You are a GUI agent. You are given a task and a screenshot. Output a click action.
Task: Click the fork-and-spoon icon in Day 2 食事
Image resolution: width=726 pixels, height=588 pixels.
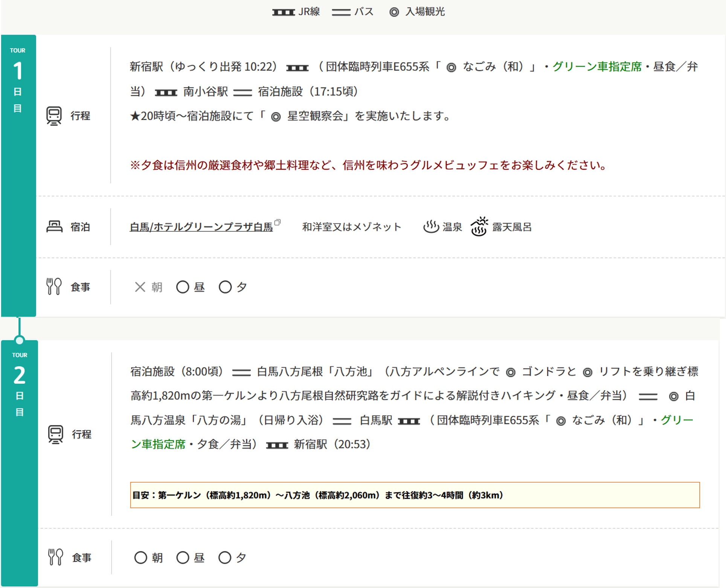tap(55, 557)
